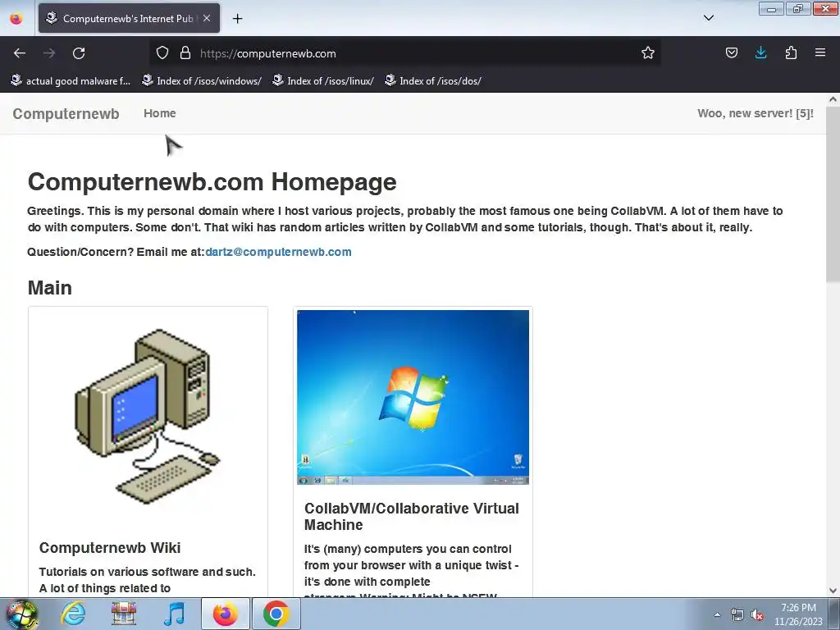Close the Computernewb's Internet Pub tab
The image size is (840, 630).
pyautogui.click(x=207, y=18)
